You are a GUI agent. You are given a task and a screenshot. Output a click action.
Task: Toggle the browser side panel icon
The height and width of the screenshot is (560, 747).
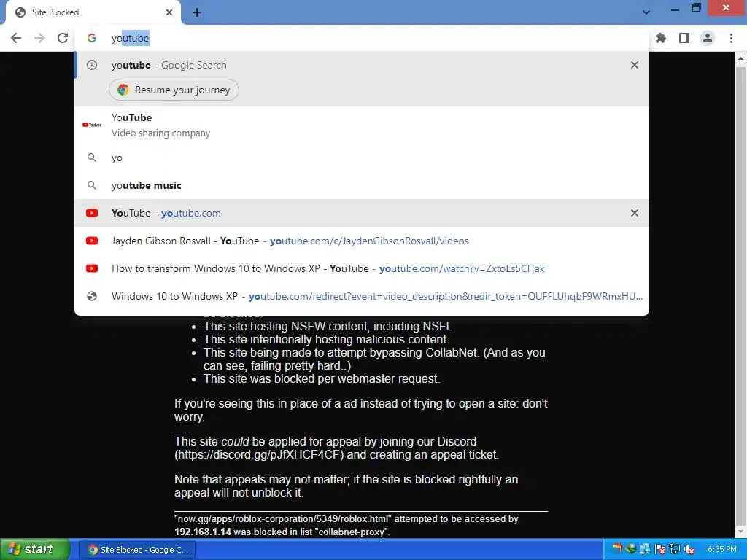pyautogui.click(x=684, y=38)
